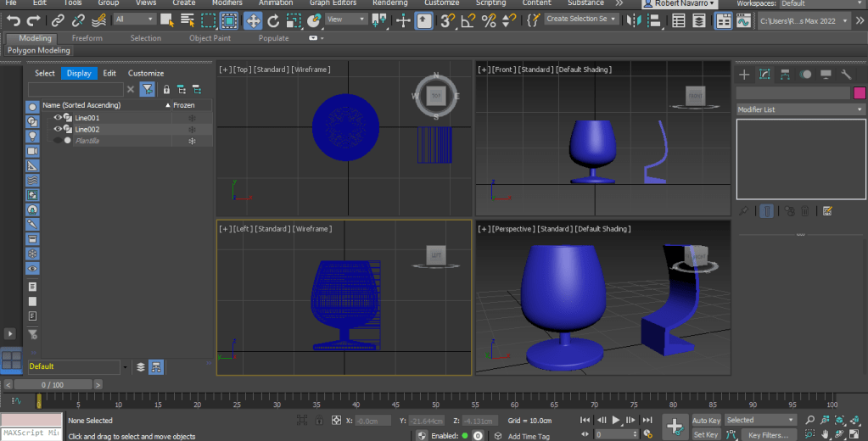Click the Key Filters button
868x441 pixels.
point(767,435)
